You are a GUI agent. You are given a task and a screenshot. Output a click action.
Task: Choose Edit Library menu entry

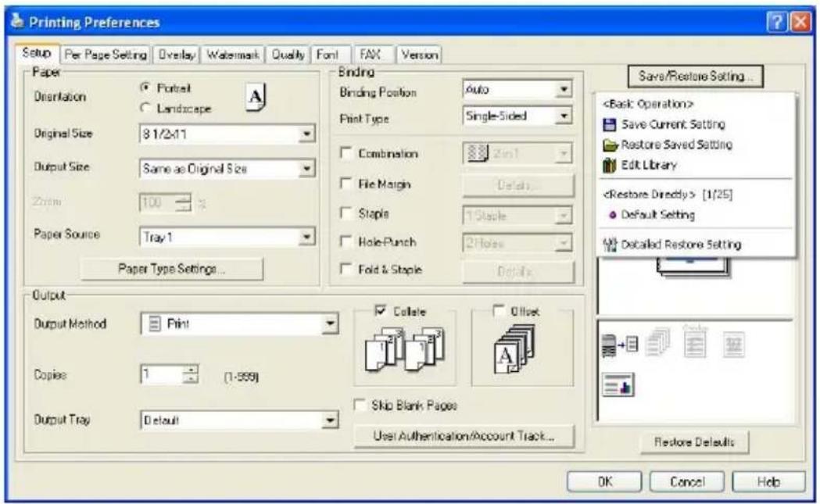pos(649,165)
